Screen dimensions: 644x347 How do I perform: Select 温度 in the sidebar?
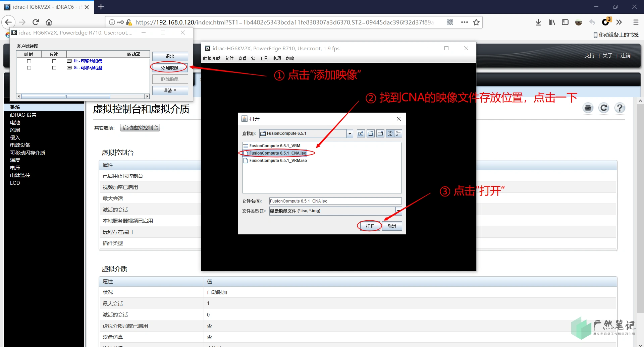(x=15, y=160)
